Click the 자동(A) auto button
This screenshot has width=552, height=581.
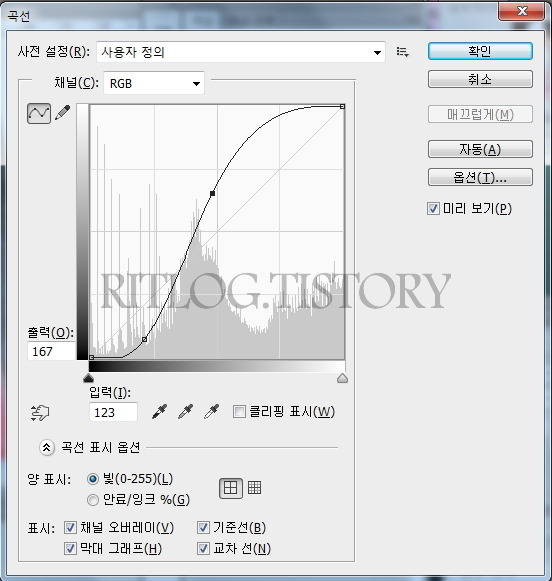pos(480,149)
